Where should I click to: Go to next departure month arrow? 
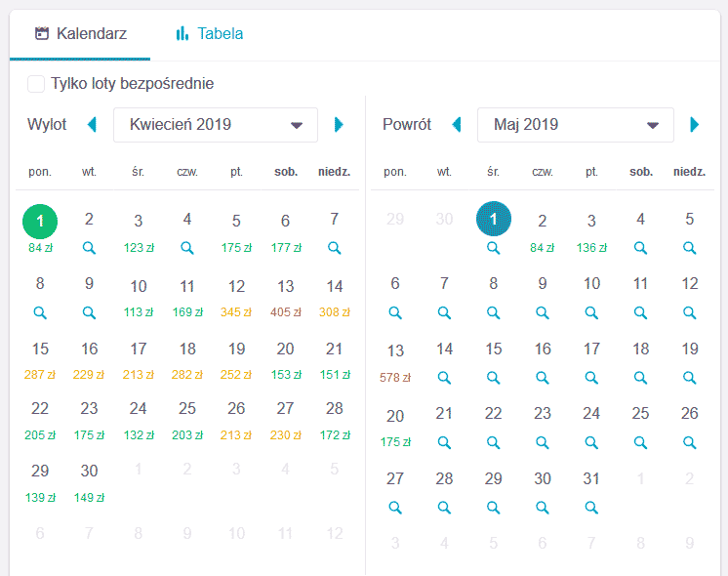339,125
